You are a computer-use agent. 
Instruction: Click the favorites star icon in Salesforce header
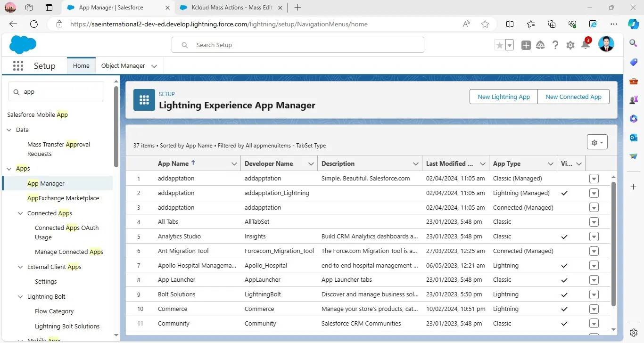point(499,45)
